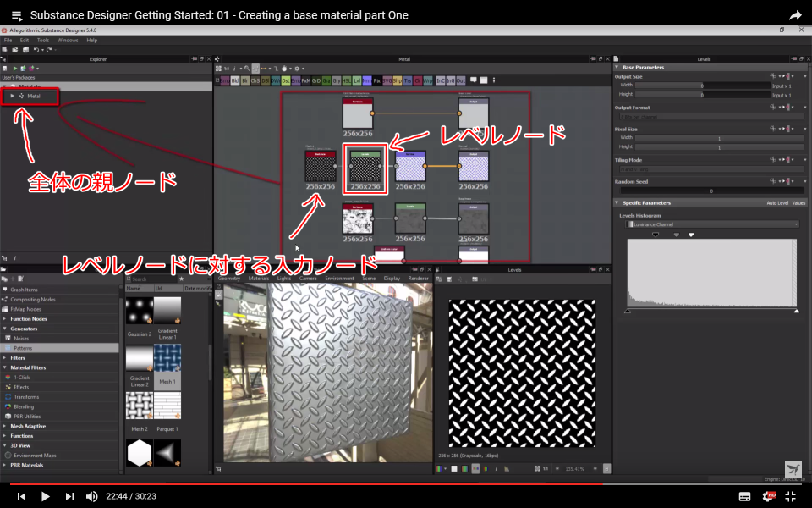Collapse the Material Filters category
This screenshot has width=812, height=508.
pos(5,367)
